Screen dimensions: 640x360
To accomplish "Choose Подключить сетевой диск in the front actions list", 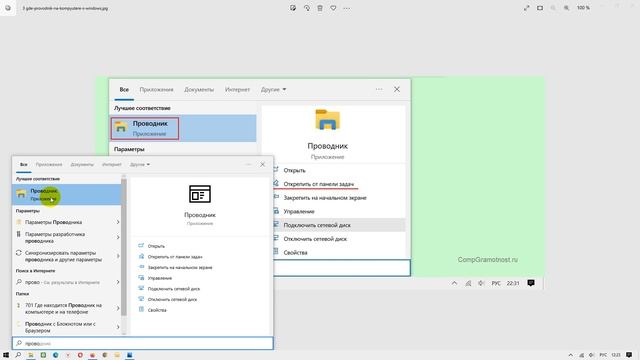I will click(x=173, y=289).
